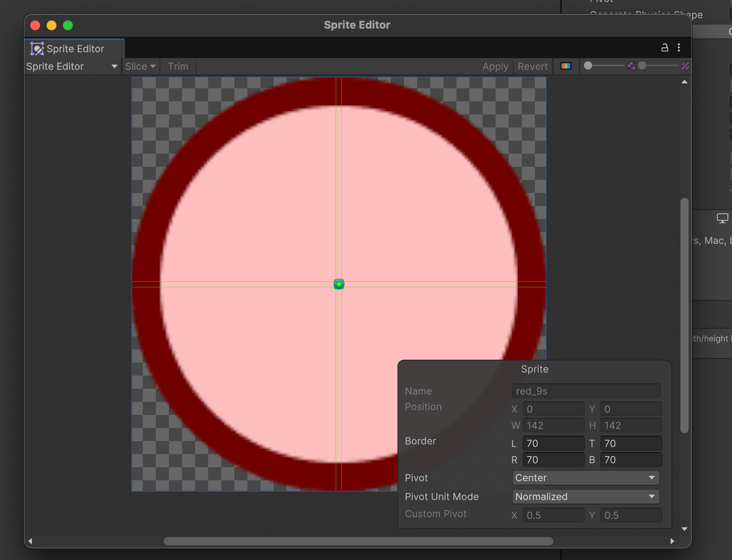Click the Pivot Unit Mode label
The height and width of the screenshot is (560, 732).
[x=442, y=497]
